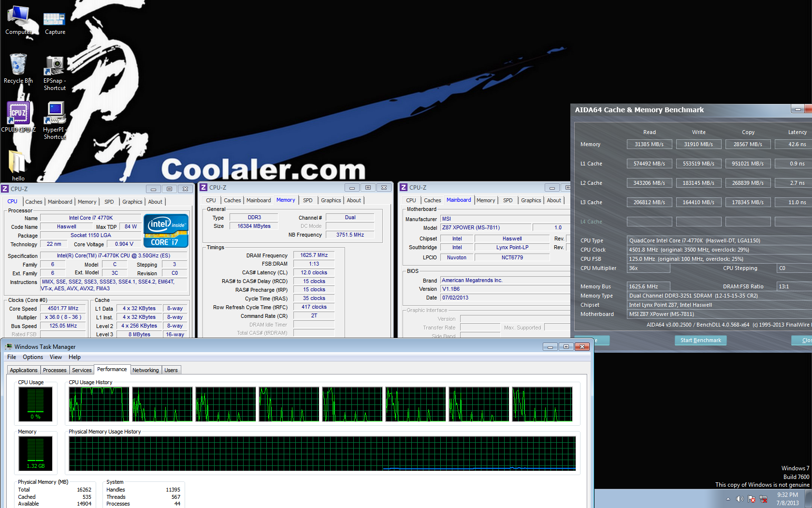
Task: Click the Row Refresh Cycle Time 417 clocks
Action: (x=314, y=307)
